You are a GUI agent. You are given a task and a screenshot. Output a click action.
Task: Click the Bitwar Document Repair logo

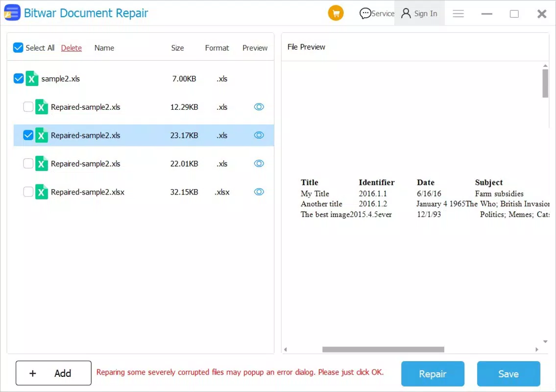pos(12,13)
